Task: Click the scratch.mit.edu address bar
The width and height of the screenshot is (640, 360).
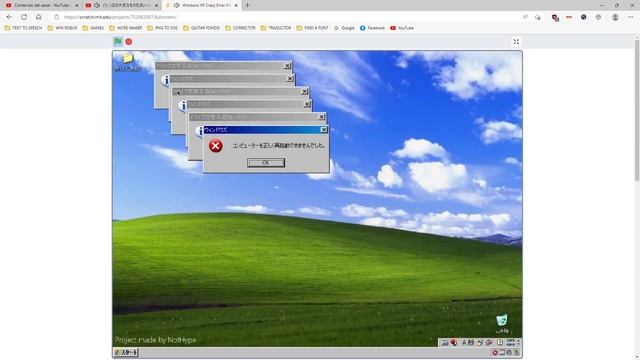Action: point(286,17)
